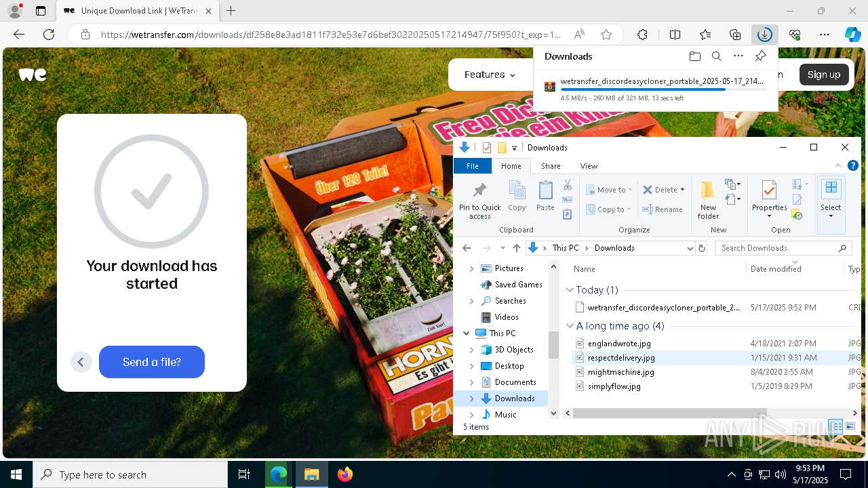The image size is (868, 488).
Task: Open New item dropdown in ribbon
Action: [x=732, y=184]
